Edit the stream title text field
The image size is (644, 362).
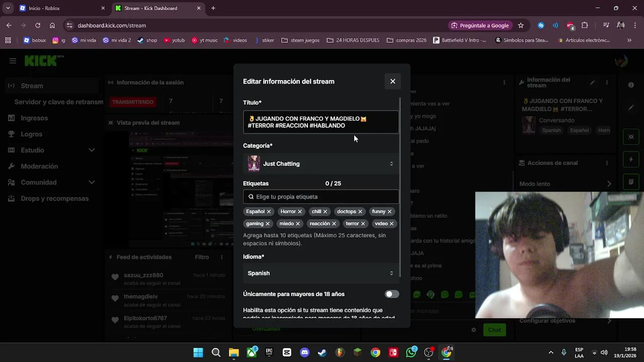pyautogui.click(x=321, y=122)
